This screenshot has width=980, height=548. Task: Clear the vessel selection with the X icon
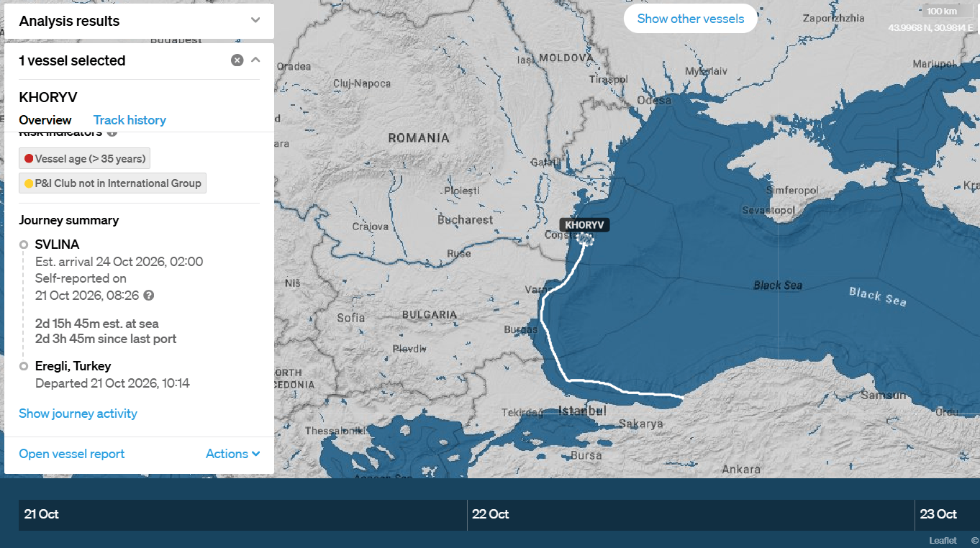[237, 60]
